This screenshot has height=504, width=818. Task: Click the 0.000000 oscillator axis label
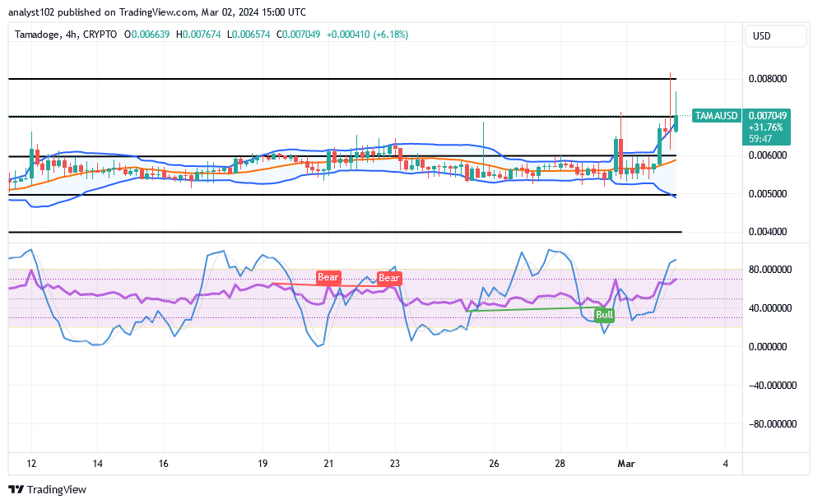768,347
